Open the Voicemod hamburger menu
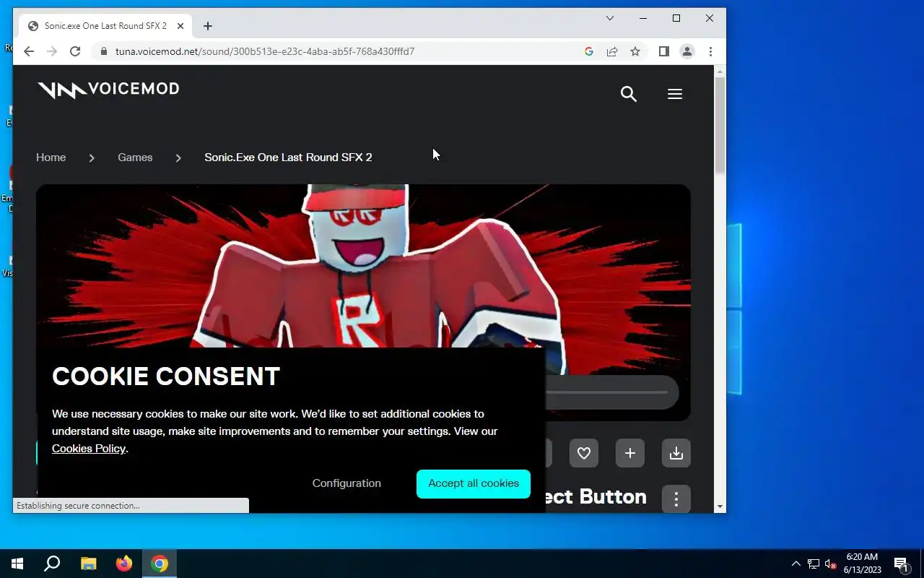Image resolution: width=924 pixels, height=578 pixels. 675,94
